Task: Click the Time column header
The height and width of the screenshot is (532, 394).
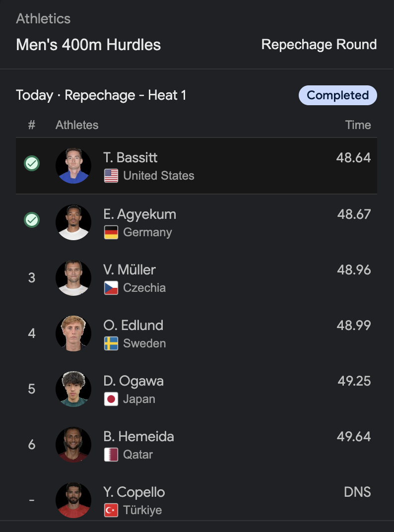Action: click(x=358, y=125)
